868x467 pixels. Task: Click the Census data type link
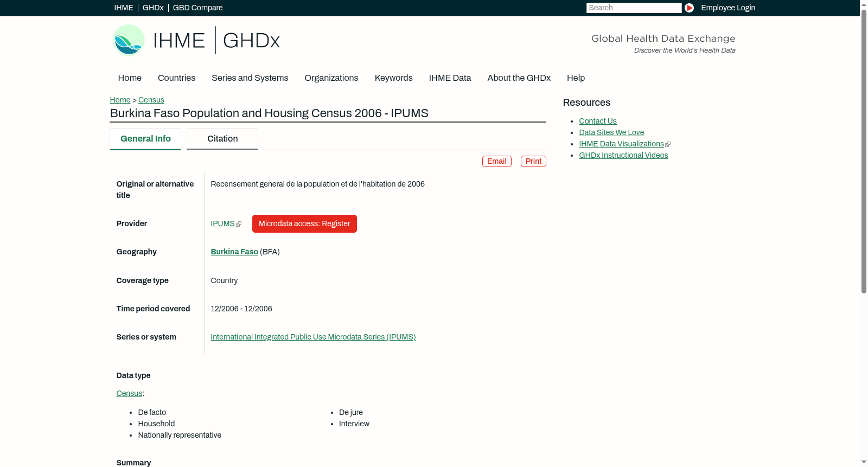129,393
